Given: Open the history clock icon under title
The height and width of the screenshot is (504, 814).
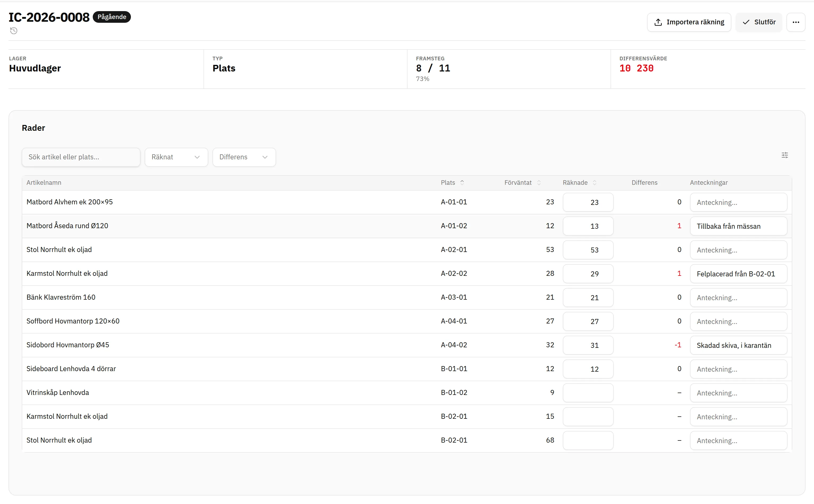Looking at the screenshot, I should 14,31.
